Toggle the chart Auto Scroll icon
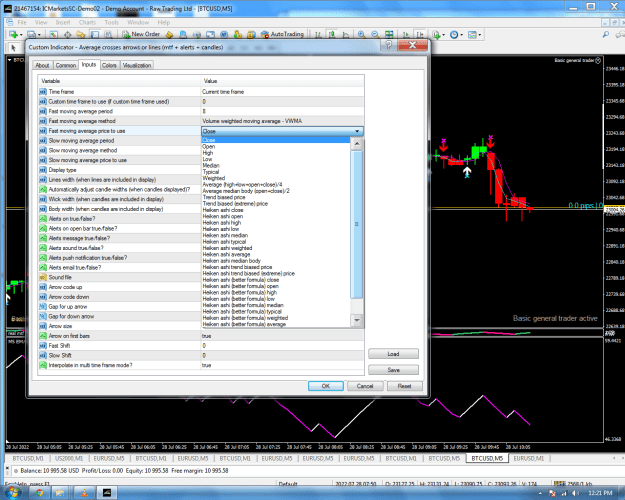 406,35
